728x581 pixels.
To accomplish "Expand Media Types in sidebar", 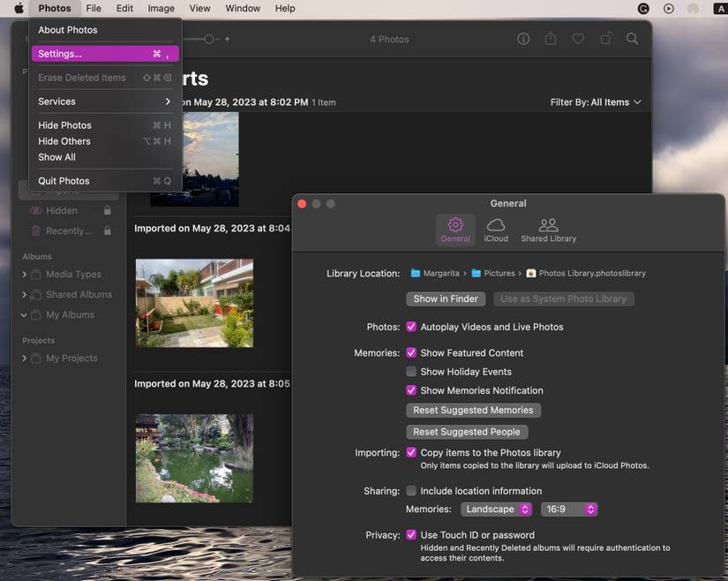I will tap(24, 275).
